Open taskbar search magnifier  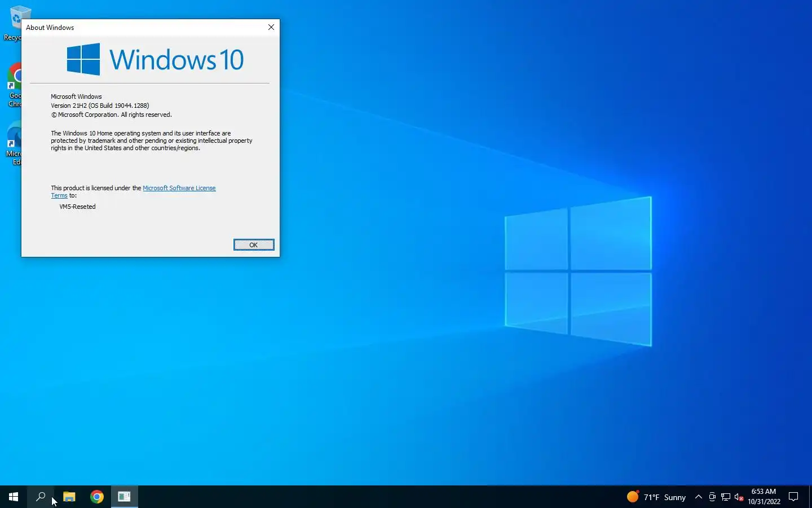[x=41, y=497]
